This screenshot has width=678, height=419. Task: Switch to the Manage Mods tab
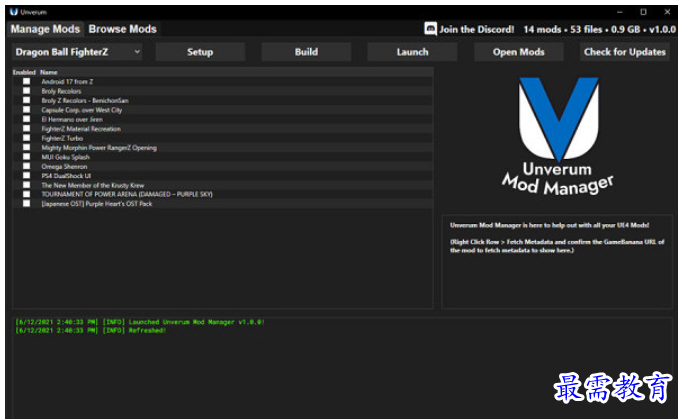[x=45, y=29]
